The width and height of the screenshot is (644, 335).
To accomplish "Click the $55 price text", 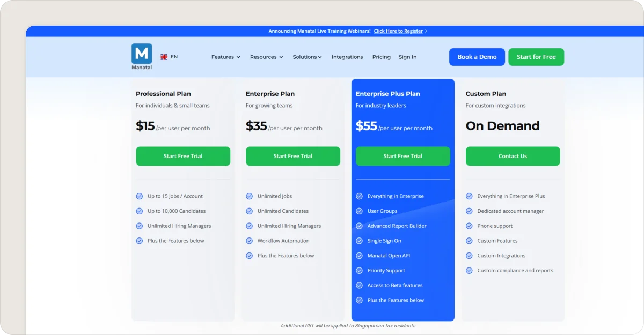I will click(x=367, y=126).
